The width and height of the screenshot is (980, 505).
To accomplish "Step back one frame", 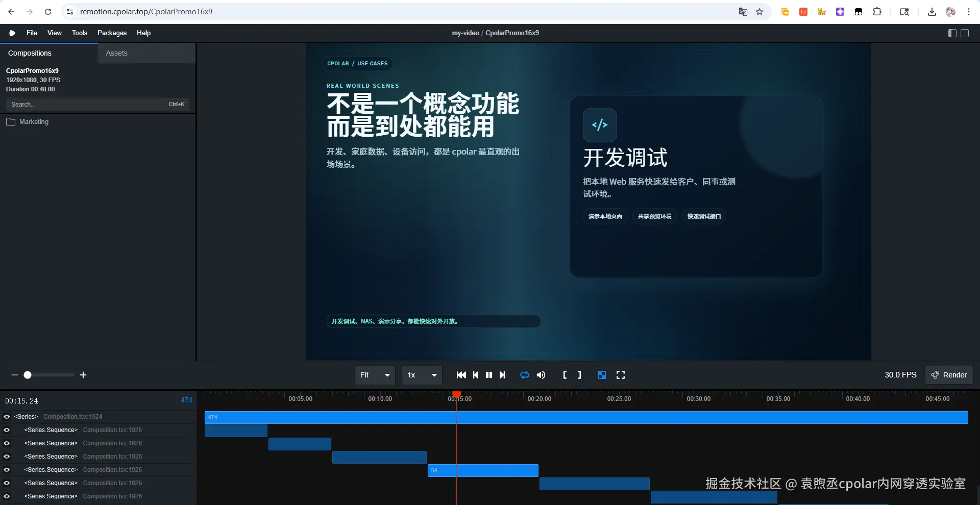I will [x=476, y=375].
